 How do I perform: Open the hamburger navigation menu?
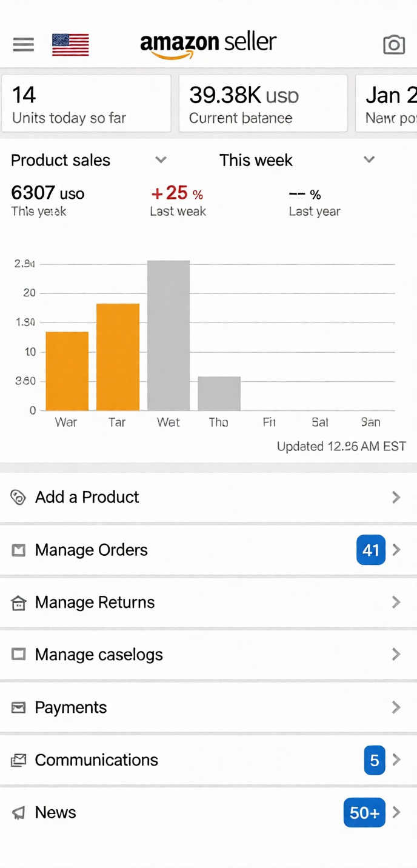(x=24, y=44)
